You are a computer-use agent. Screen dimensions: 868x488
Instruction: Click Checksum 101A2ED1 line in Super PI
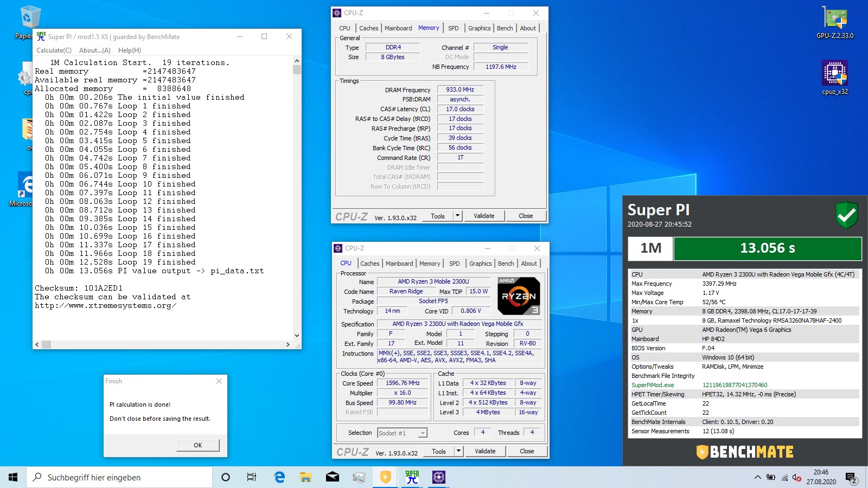coord(79,288)
